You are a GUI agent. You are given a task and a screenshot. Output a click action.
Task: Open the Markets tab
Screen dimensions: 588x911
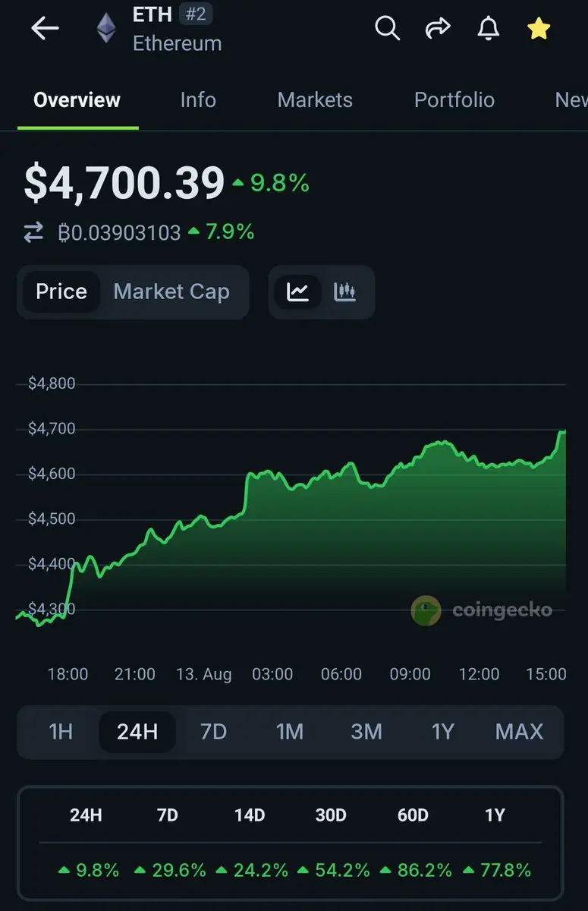315,100
